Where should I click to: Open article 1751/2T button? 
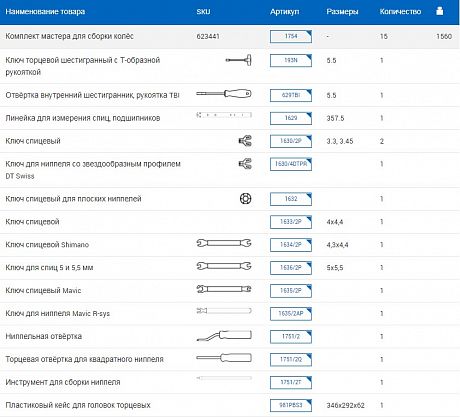pyautogui.click(x=291, y=382)
